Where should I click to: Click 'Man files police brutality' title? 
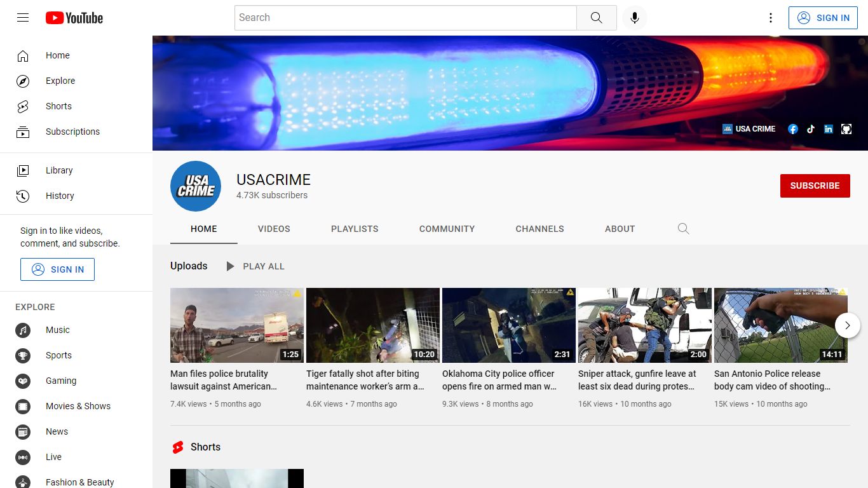click(224, 380)
